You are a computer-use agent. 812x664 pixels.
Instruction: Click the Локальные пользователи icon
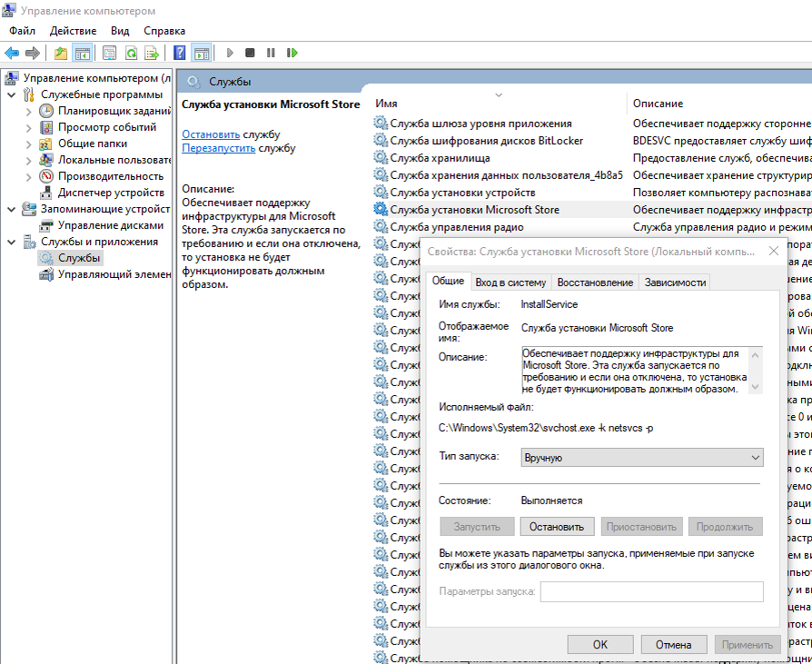[x=46, y=160]
